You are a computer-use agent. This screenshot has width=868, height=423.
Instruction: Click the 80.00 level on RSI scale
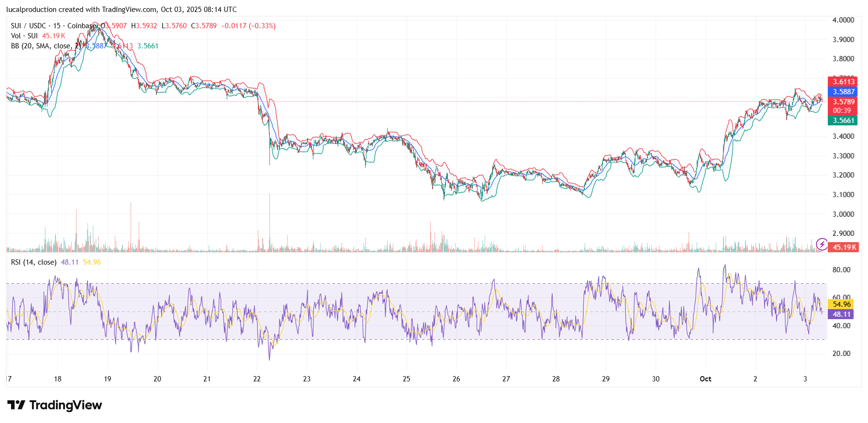click(x=841, y=270)
